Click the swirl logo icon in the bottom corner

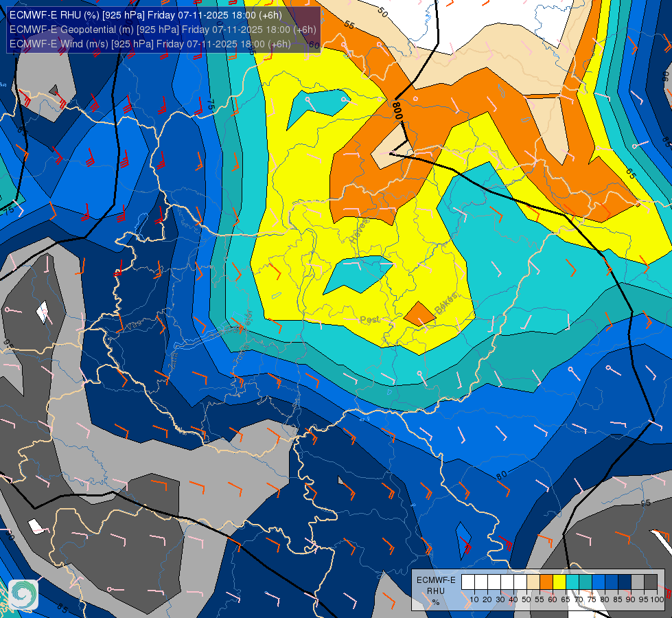[x=23, y=595]
